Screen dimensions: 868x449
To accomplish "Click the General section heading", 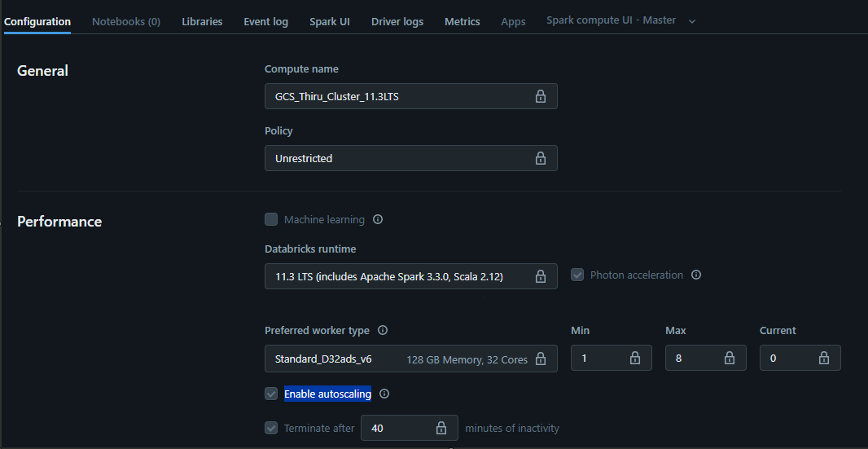I will pyautogui.click(x=42, y=71).
